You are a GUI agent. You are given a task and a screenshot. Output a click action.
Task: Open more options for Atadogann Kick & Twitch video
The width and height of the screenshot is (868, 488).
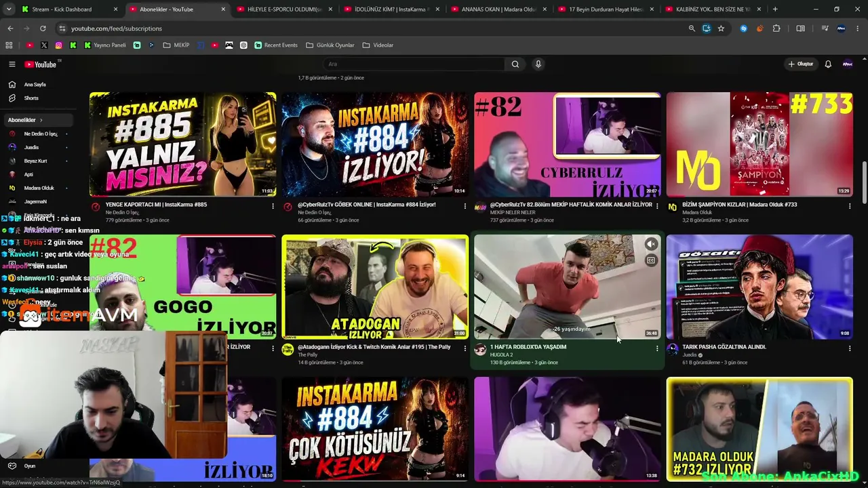[465, 348]
